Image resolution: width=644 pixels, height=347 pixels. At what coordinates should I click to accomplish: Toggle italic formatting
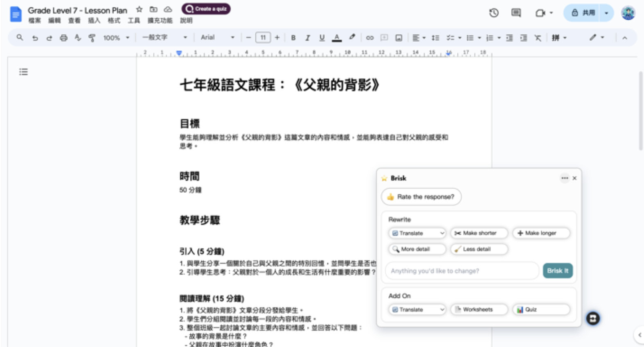pos(308,38)
